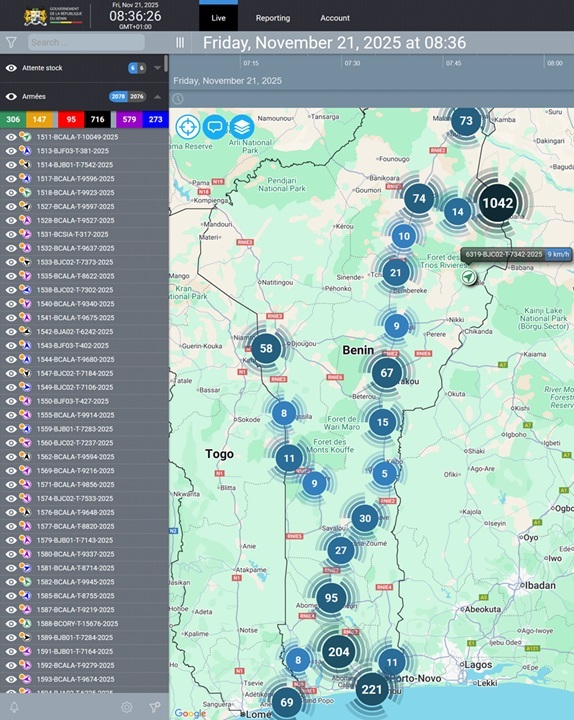Screen dimensions: 574x720
Task: Switch to the Live tab
Action: click(219, 18)
